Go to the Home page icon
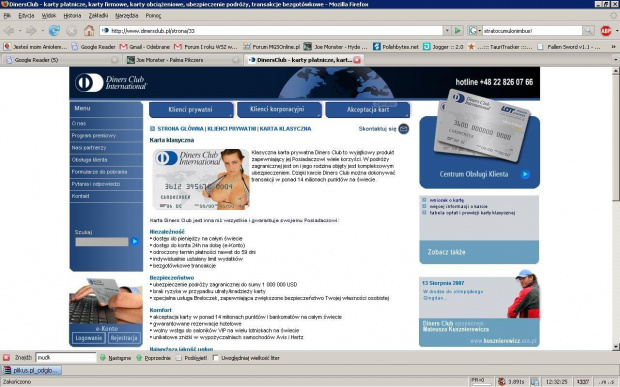This screenshot has height=387, width=620. (89, 30)
